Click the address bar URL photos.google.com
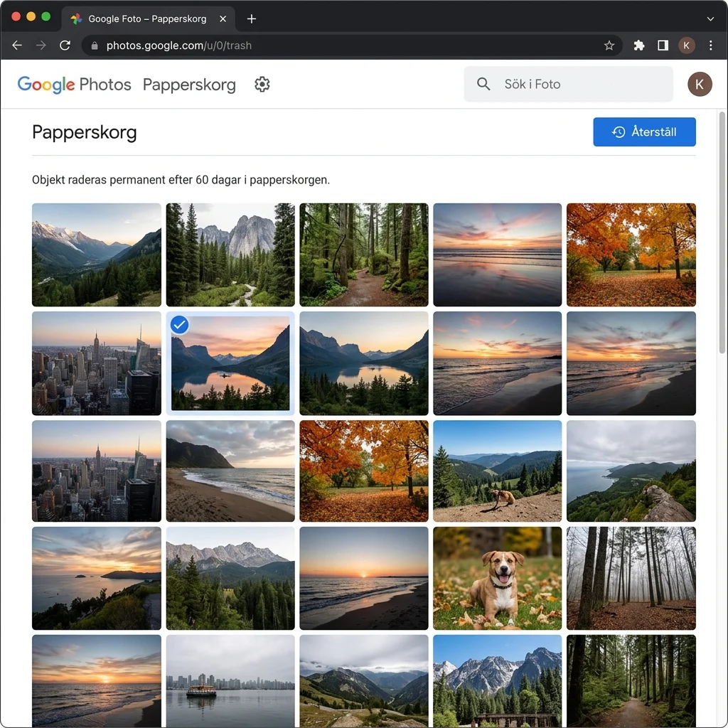 (178, 45)
